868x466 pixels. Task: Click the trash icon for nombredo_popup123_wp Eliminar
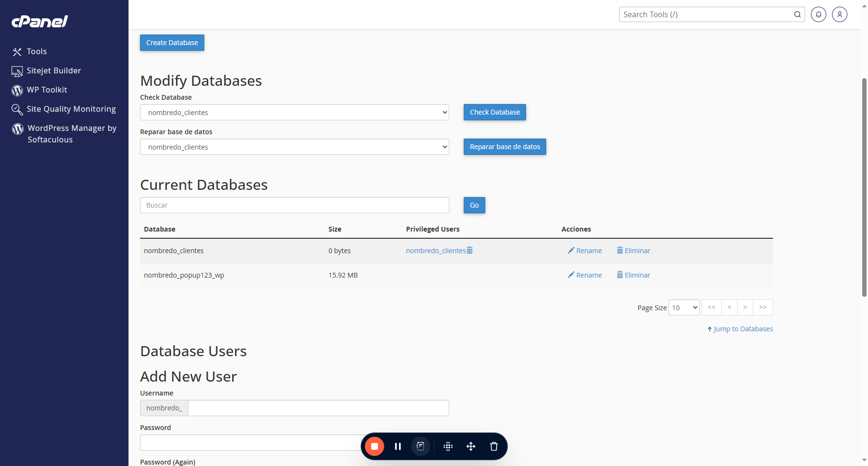click(620, 275)
